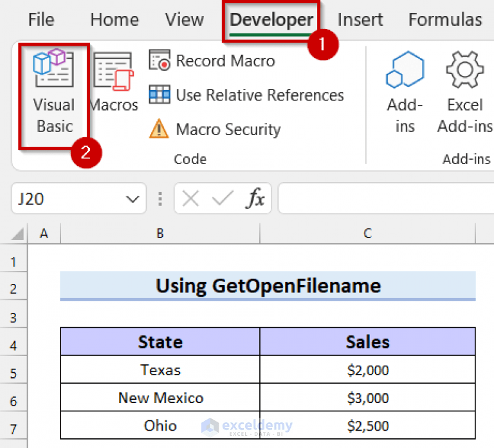Select the 'Ohio' cell

[160, 425]
